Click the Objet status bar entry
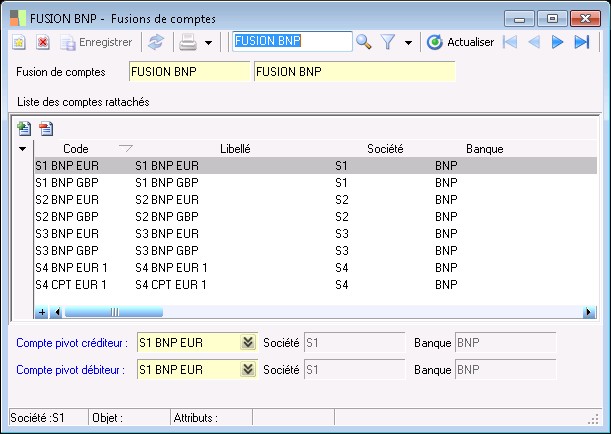Image resolution: width=611 pixels, height=434 pixels. coord(130,418)
